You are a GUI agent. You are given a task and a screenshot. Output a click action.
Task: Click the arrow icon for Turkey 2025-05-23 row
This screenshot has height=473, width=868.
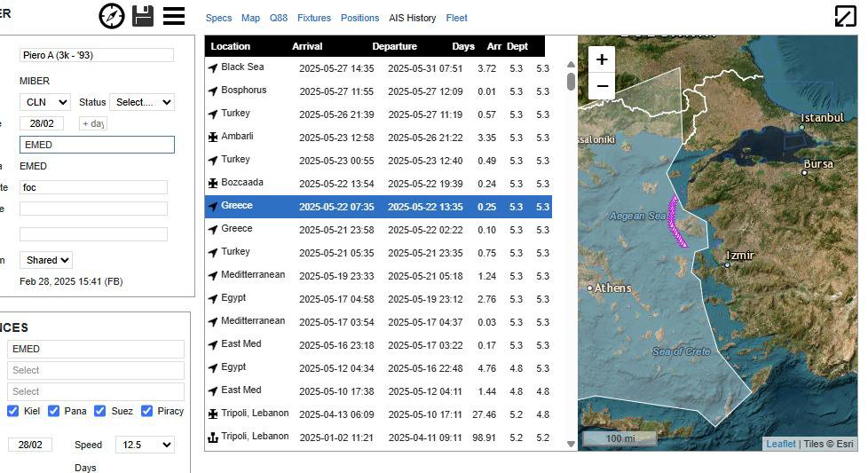coord(213,161)
